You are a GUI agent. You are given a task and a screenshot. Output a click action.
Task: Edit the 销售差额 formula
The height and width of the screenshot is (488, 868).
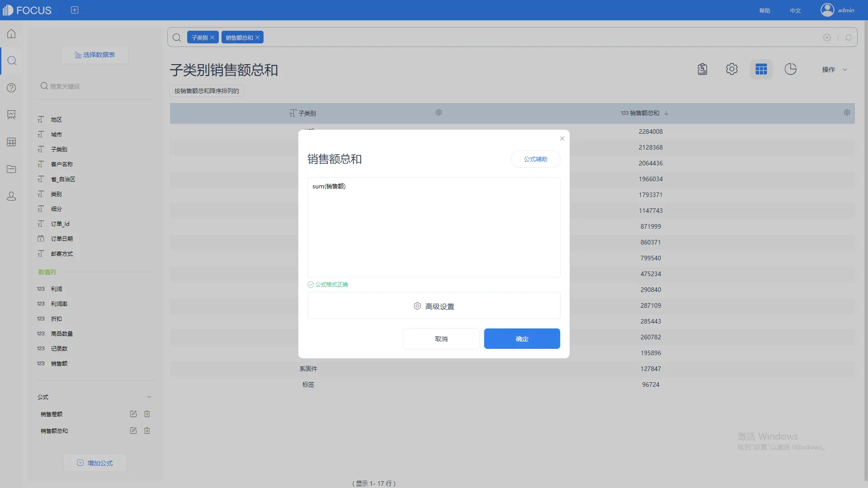[x=133, y=414]
